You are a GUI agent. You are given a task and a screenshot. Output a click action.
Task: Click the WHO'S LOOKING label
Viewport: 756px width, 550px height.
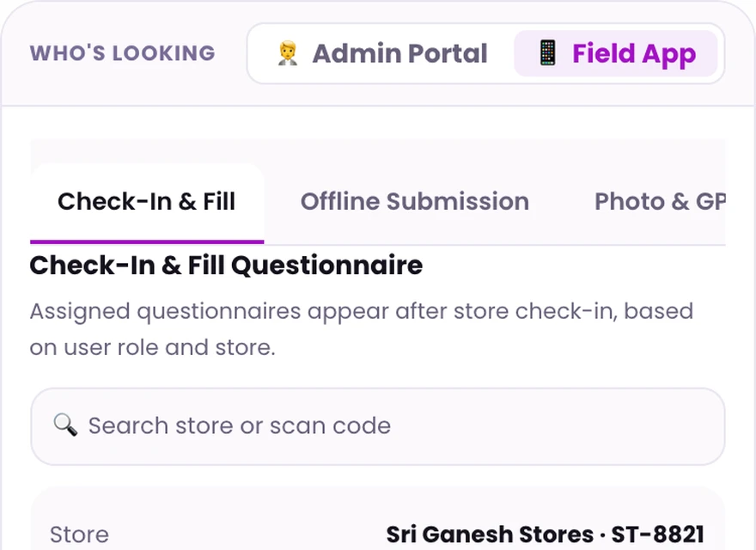click(123, 53)
